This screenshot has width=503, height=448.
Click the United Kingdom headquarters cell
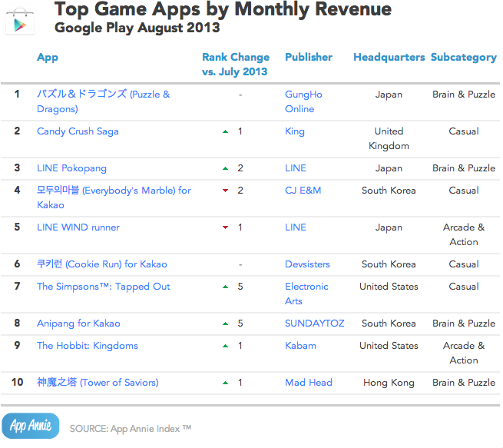(x=389, y=138)
